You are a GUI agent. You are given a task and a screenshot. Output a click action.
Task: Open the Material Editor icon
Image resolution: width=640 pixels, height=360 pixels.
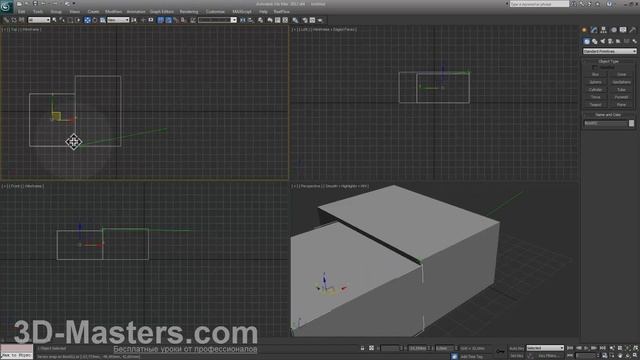295,20
